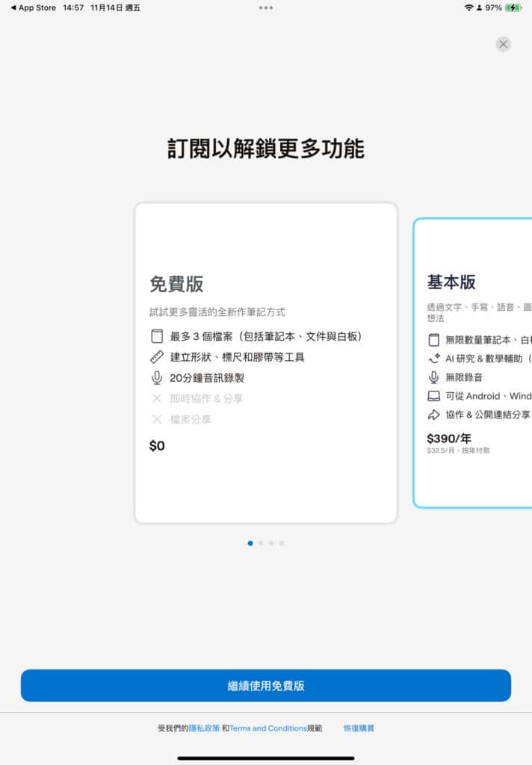Tap 恢復購買 link
The width and height of the screenshot is (532, 765).
click(x=359, y=728)
